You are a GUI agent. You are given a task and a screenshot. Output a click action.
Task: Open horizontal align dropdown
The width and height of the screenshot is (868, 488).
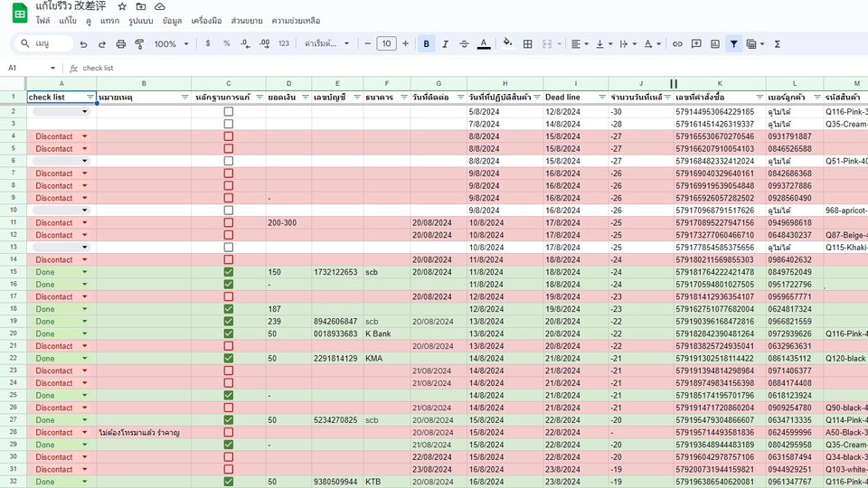579,43
